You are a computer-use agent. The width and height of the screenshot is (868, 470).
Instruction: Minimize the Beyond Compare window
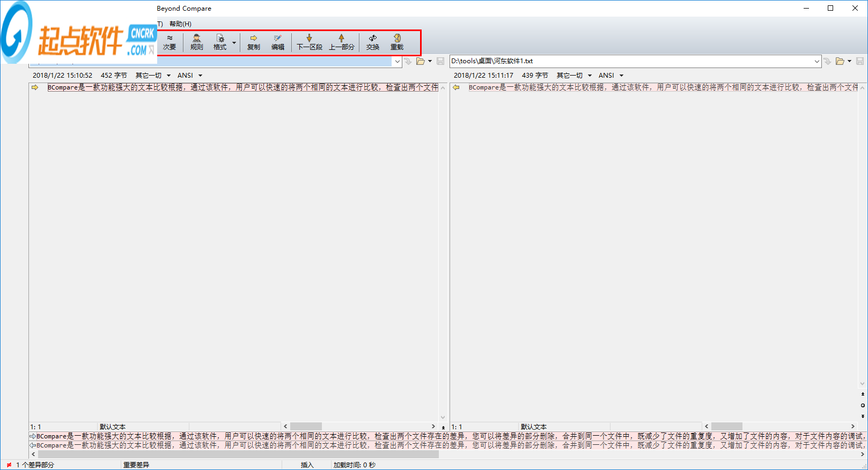(x=806, y=8)
